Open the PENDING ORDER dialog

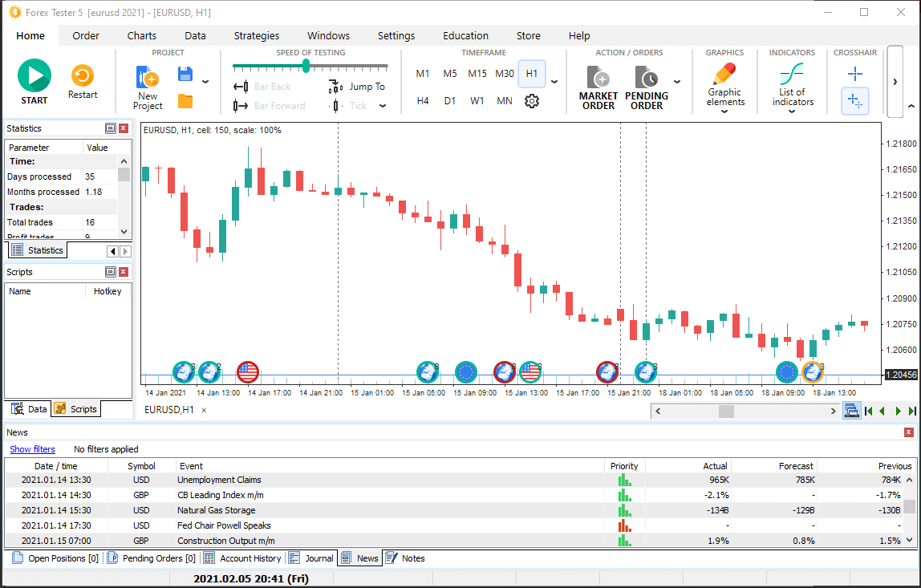(647, 88)
